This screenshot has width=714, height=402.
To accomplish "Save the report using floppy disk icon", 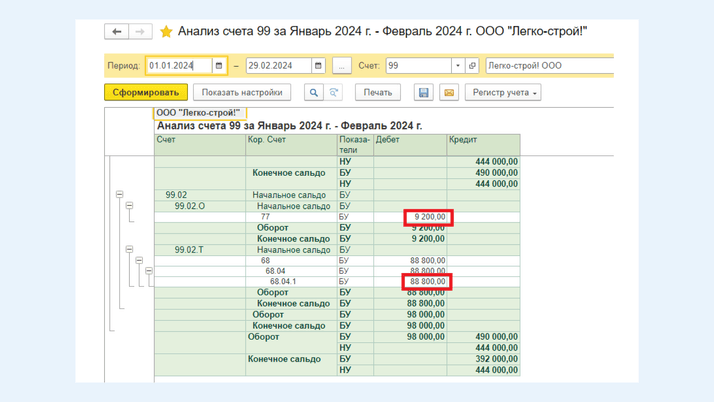I will (424, 92).
